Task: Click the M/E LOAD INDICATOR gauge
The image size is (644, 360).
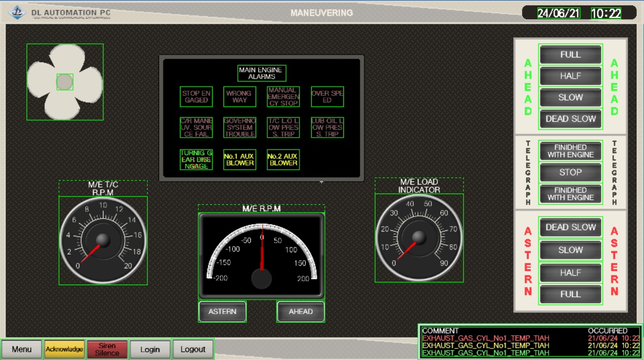Action: (x=419, y=237)
